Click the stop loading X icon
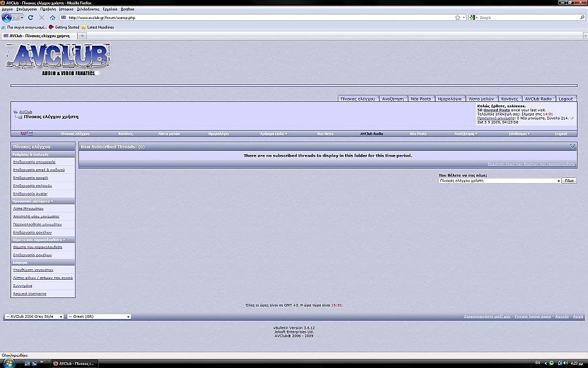This screenshot has height=368, width=588. [42, 18]
